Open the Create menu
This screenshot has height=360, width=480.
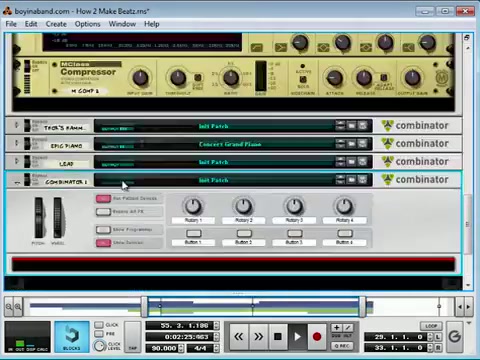[56, 24]
